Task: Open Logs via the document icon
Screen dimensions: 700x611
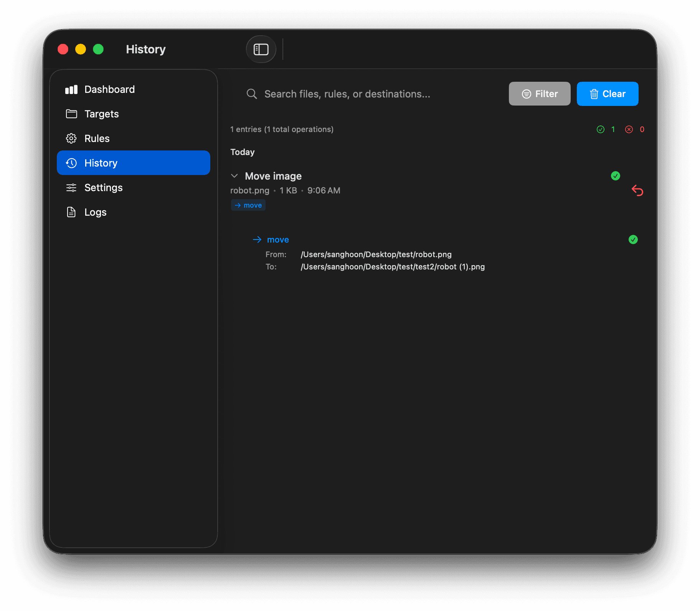Action: coord(71,212)
